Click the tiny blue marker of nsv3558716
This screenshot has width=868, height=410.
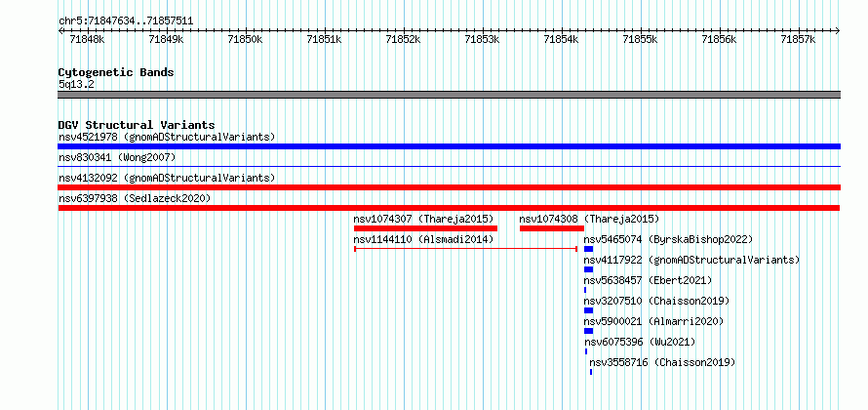tap(591, 372)
